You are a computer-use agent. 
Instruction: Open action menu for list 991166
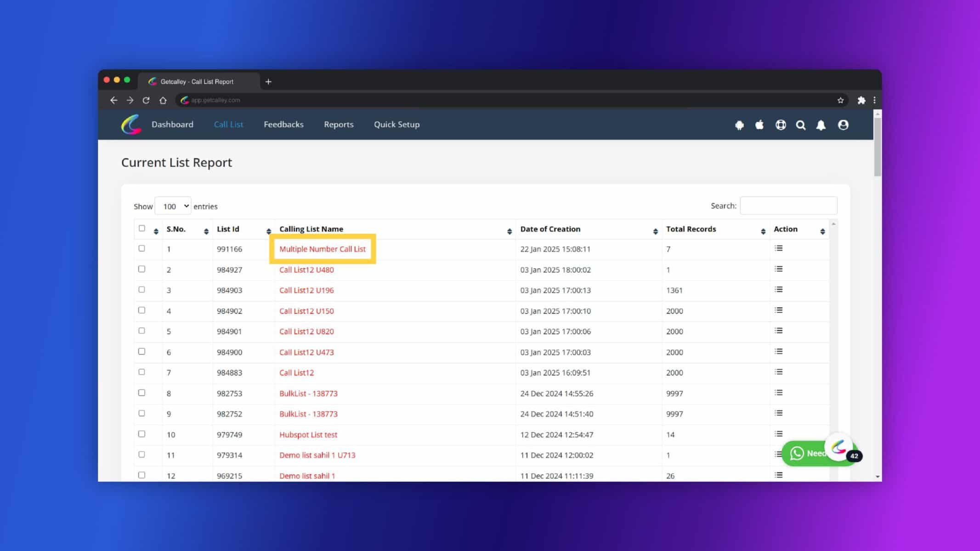[778, 248]
